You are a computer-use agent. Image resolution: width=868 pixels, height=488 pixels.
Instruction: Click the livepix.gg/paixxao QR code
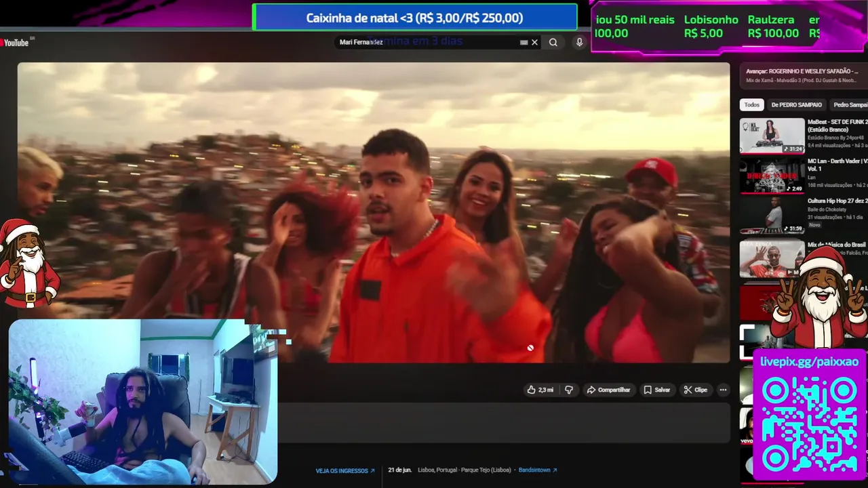[x=809, y=425]
